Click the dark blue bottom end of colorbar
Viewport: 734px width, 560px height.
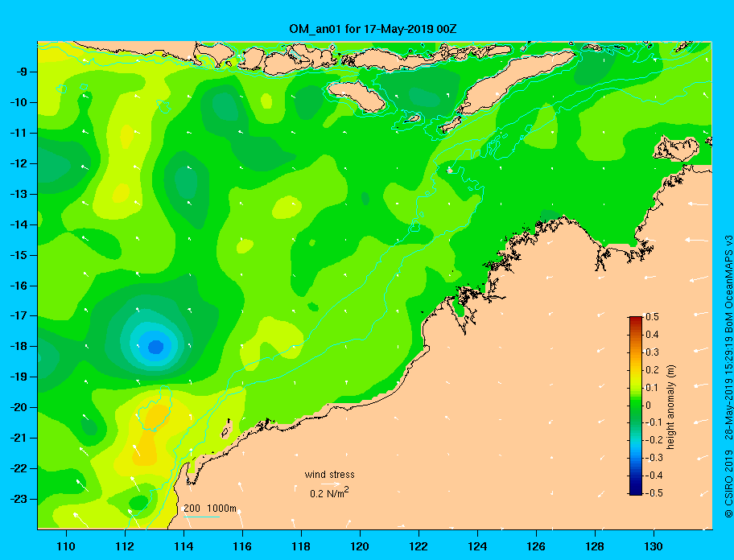point(636,492)
